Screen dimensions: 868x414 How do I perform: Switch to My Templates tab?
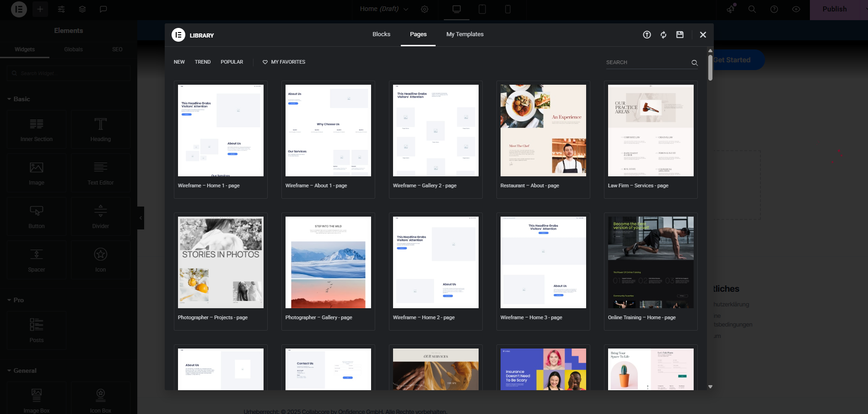tap(465, 34)
